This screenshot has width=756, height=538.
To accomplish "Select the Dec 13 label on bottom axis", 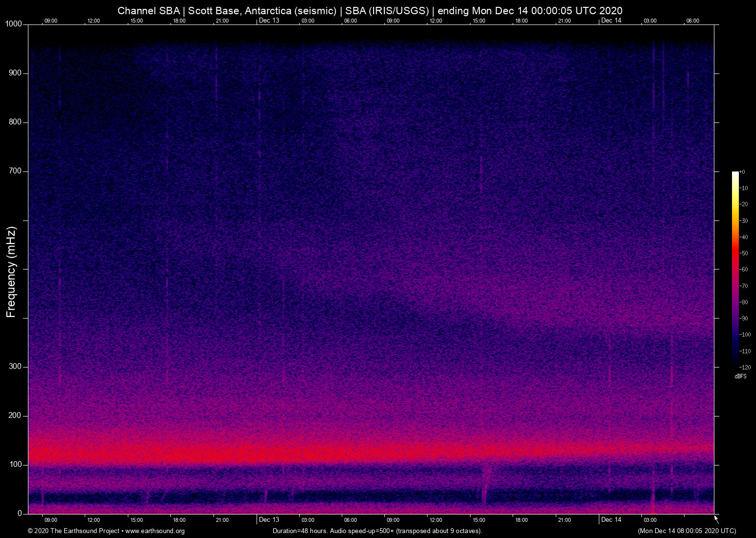I will [x=269, y=519].
